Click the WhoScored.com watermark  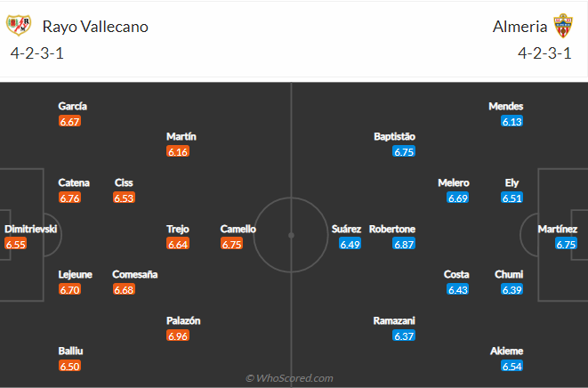[289, 378]
